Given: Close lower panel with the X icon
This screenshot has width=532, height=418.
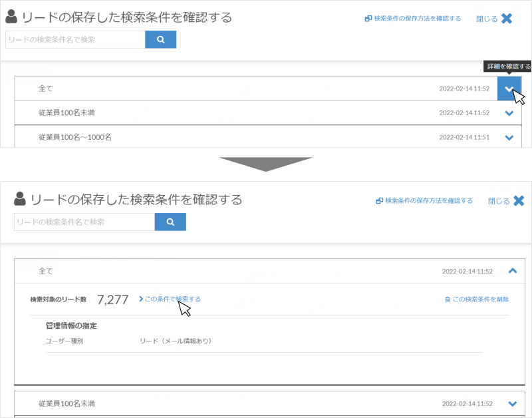Looking at the screenshot, I should pyautogui.click(x=519, y=201).
